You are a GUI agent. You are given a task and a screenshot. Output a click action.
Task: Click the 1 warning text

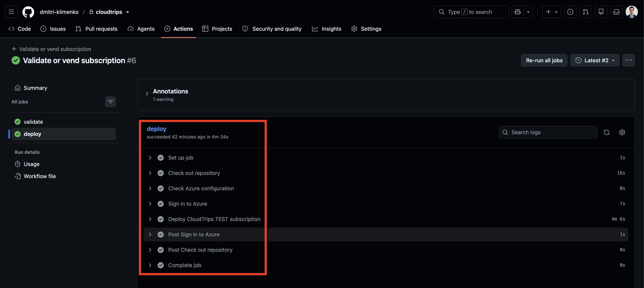(x=163, y=99)
